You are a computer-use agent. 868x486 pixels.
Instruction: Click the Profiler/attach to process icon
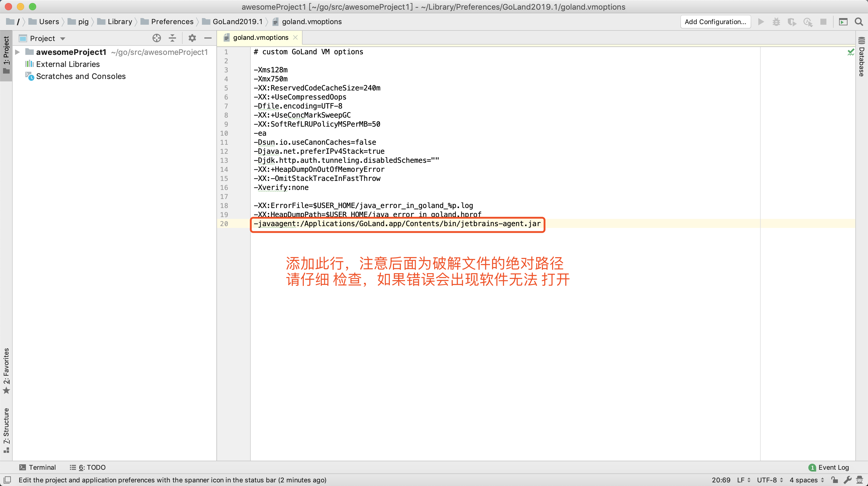808,22
